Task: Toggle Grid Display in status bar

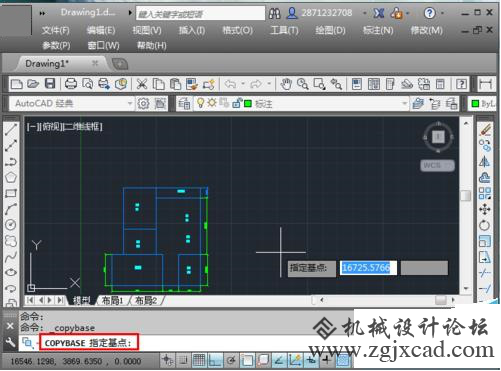Action: point(199,360)
